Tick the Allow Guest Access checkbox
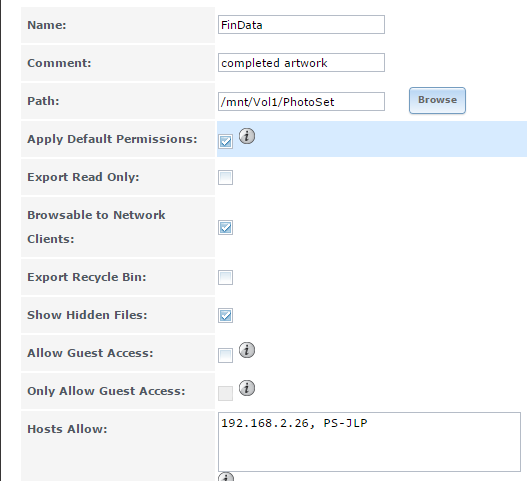The height and width of the screenshot is (481, 527). 225,356
